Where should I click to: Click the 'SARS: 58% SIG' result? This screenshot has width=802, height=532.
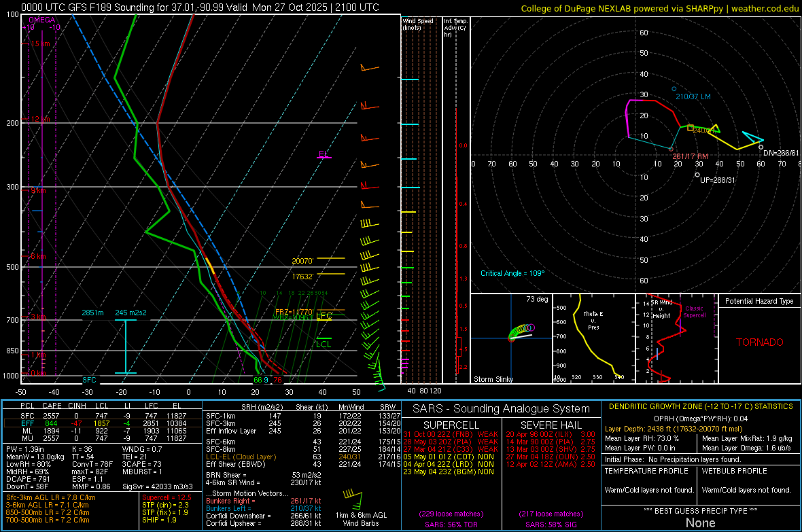pyautogui.click(x=551, y=525)
